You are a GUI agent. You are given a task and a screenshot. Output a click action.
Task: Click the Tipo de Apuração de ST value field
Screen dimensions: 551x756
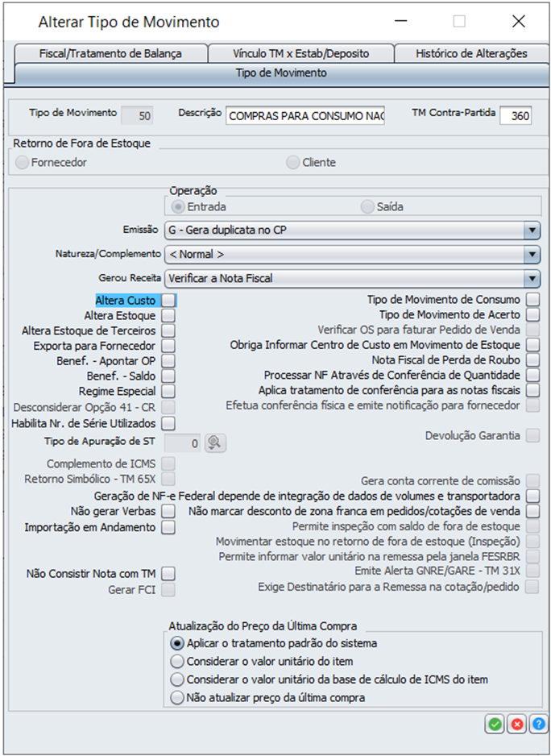click(x=183, y=442)
